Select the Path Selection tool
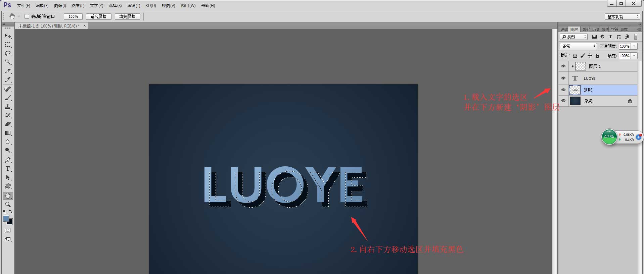 (8, 177)
